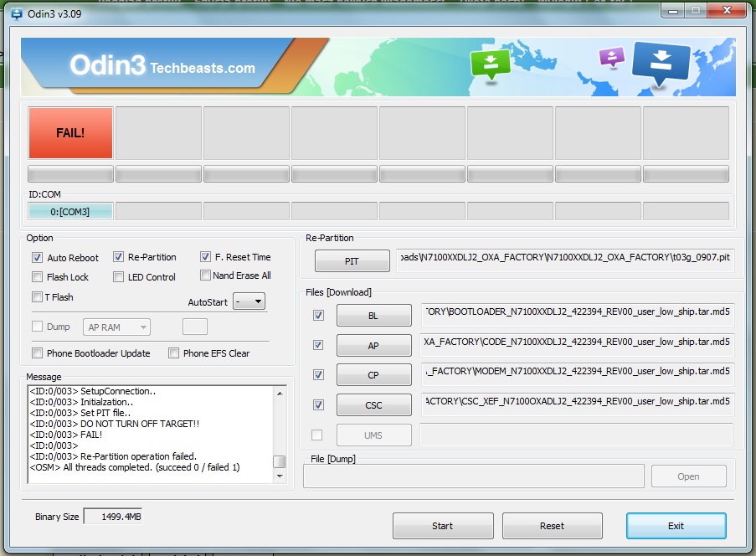Click the purple download icon in banner
This screenshot has width=756, height=556.
point(611,58)
